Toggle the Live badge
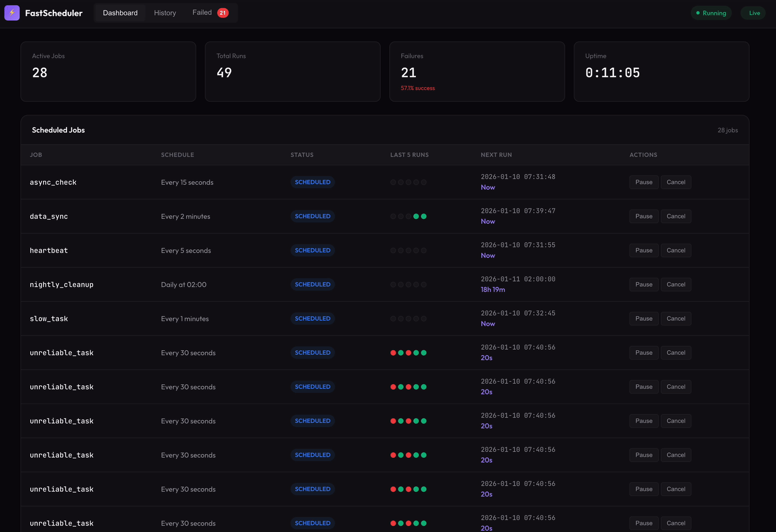This screenshot has height=532, width=776. [x=753, y=13]
